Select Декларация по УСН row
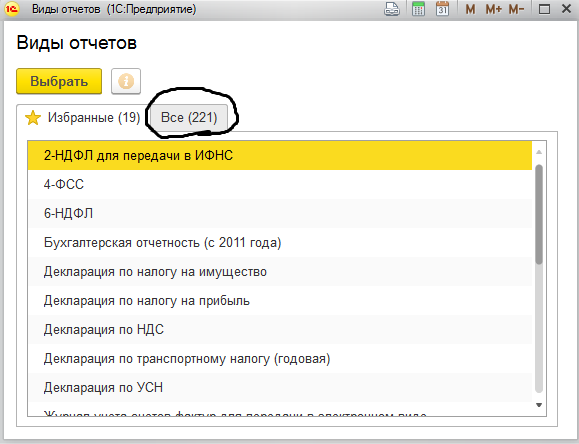Viewport: 579px width, 444px height. [x=280, y=387]
